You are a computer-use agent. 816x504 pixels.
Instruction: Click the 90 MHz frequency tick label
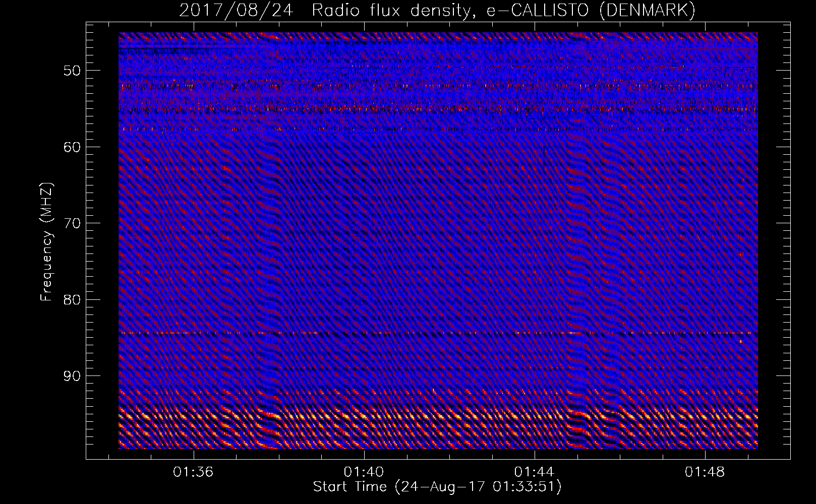pos(72,376)
